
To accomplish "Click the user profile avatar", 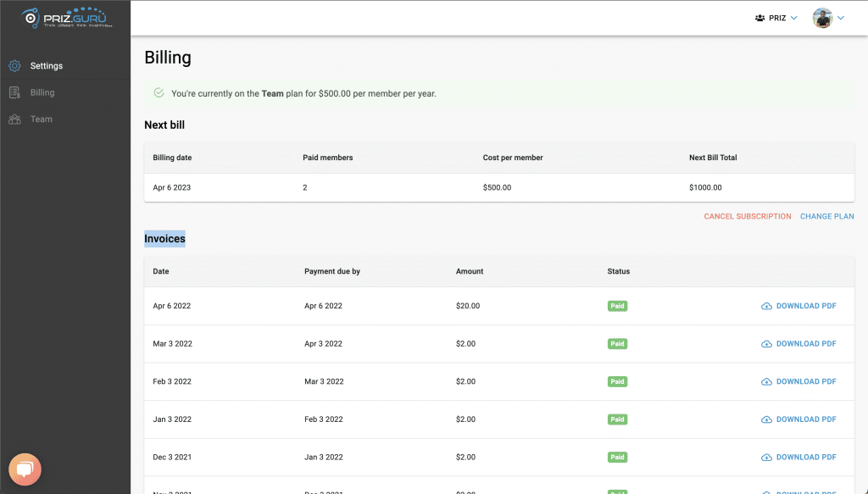I will coord(822,18).
